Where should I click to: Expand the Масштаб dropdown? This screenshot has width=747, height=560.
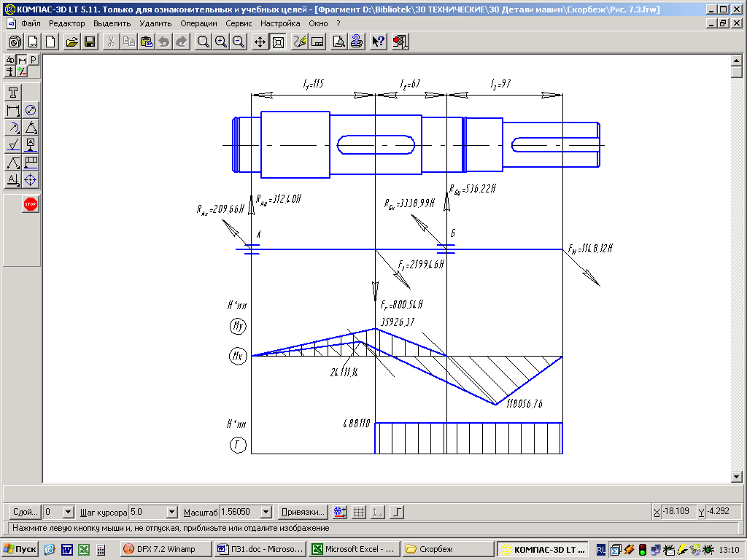coord(266,512)
